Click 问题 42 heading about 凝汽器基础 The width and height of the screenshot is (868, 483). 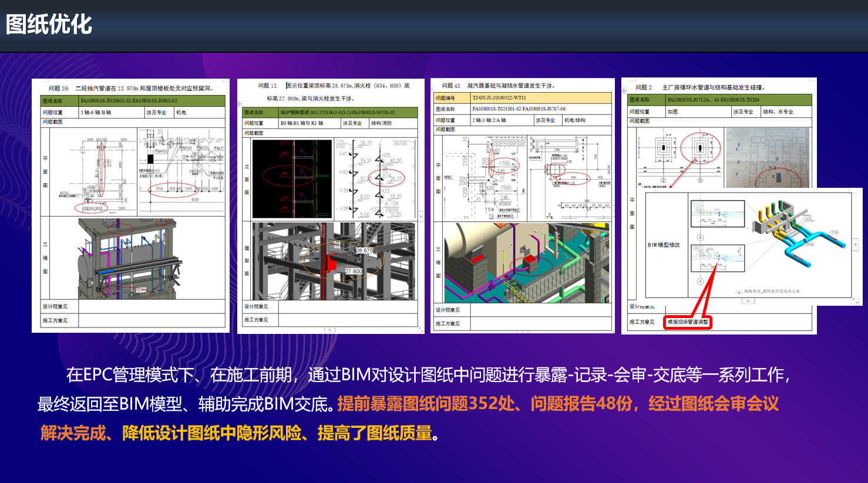click(499, 86)
